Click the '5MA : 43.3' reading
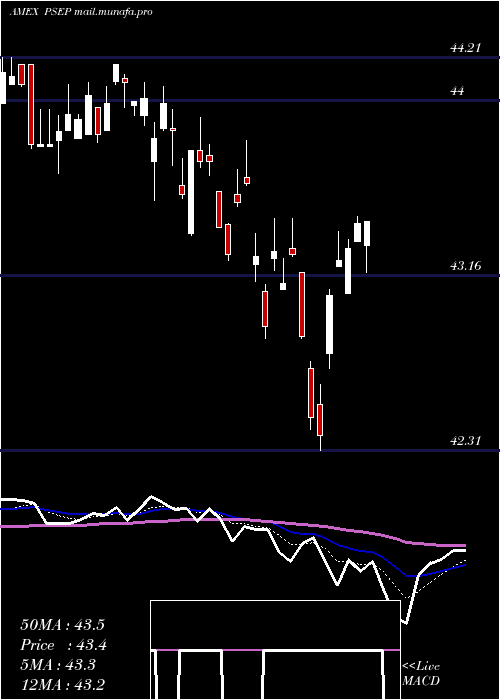 58,665
